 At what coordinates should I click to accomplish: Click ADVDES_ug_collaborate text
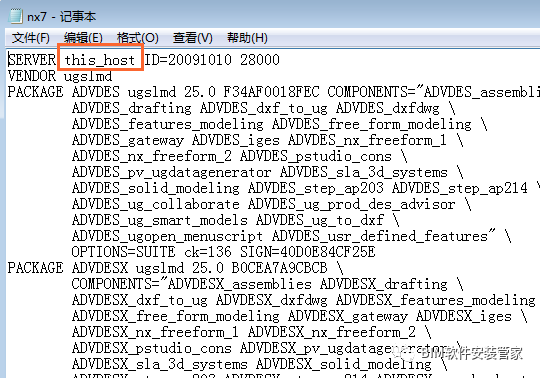[x=155, y=204]
